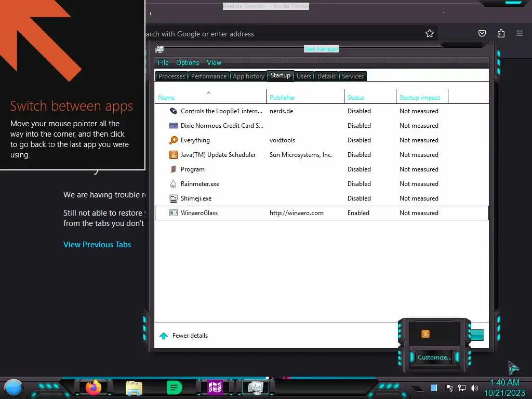This screenshot has width=532, height=399.
Task: Open File Explorer from the taskbar
Action: 134,388
